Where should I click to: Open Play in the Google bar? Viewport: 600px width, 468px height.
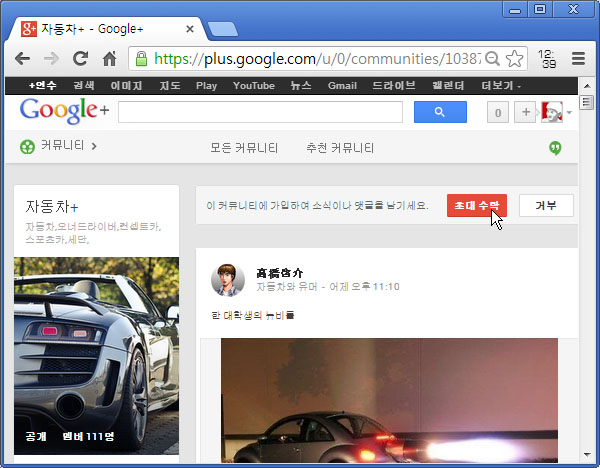[x=207, y=86]
